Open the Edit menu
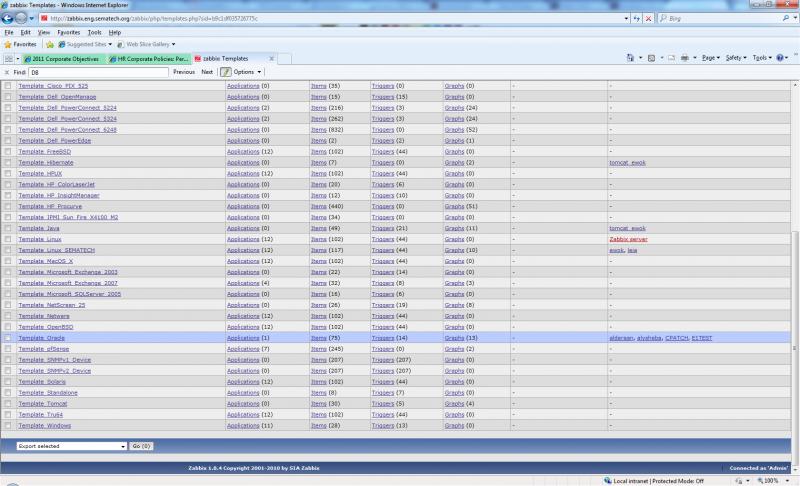 [x=26, y=32]
